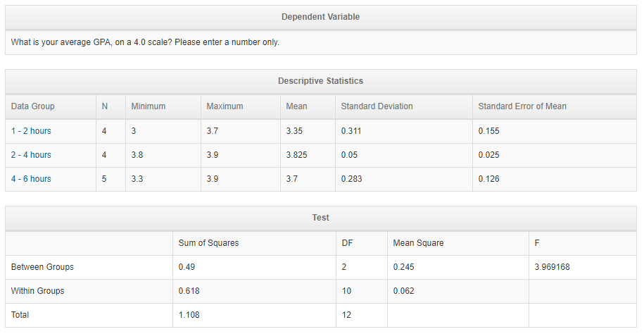Open the 4 - 6 hours data group link
The image size is (644, 334).
(x=31, y=179)
